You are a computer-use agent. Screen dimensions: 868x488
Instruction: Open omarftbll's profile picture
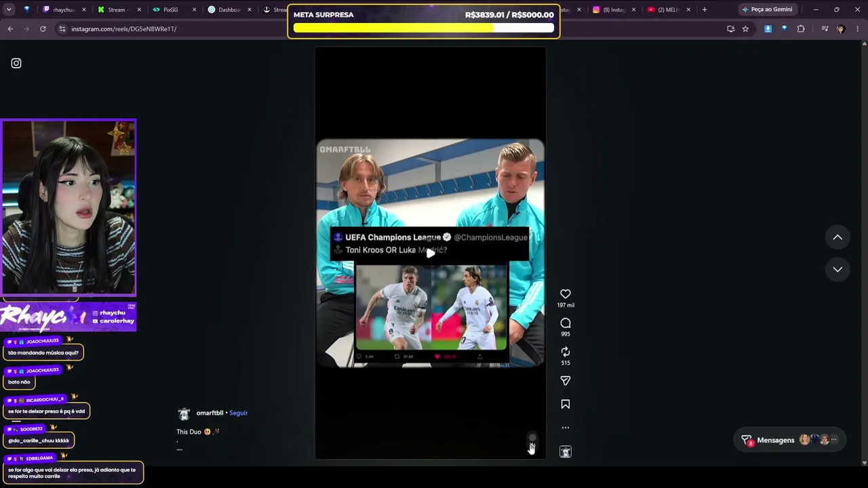coord(183,414)
